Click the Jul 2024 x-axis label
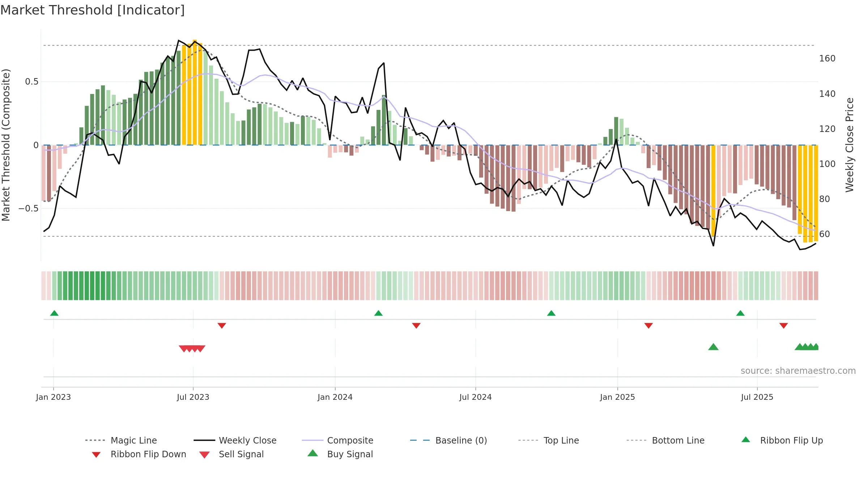 [476, 397]
